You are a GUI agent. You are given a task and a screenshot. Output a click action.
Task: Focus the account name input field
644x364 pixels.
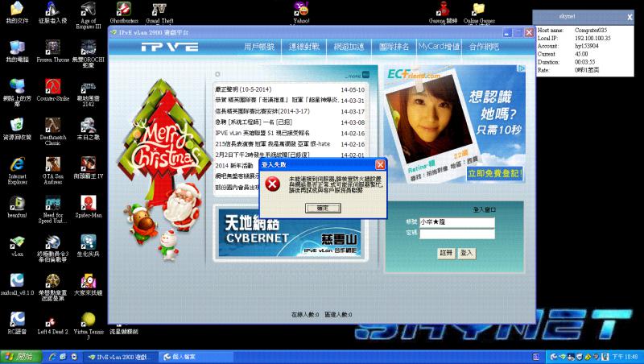[456, 222]
